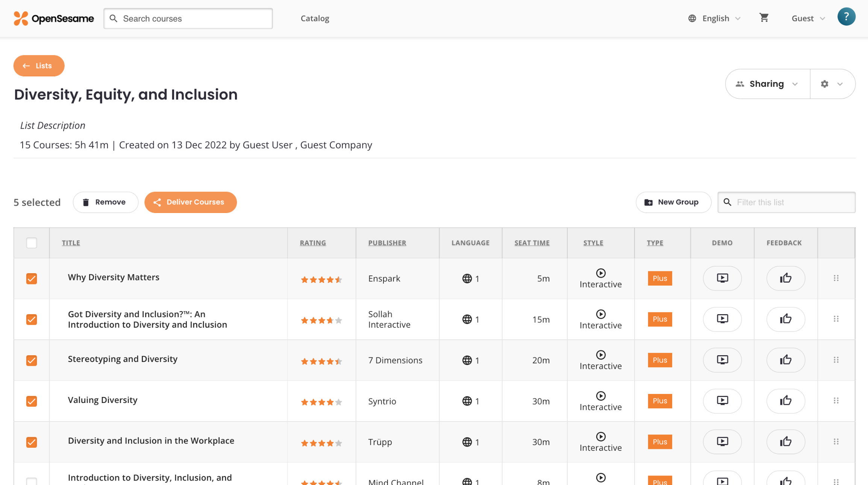Sort the table by Rating
The width and height of the screenshot is (868, 485).
pos(312,243)
